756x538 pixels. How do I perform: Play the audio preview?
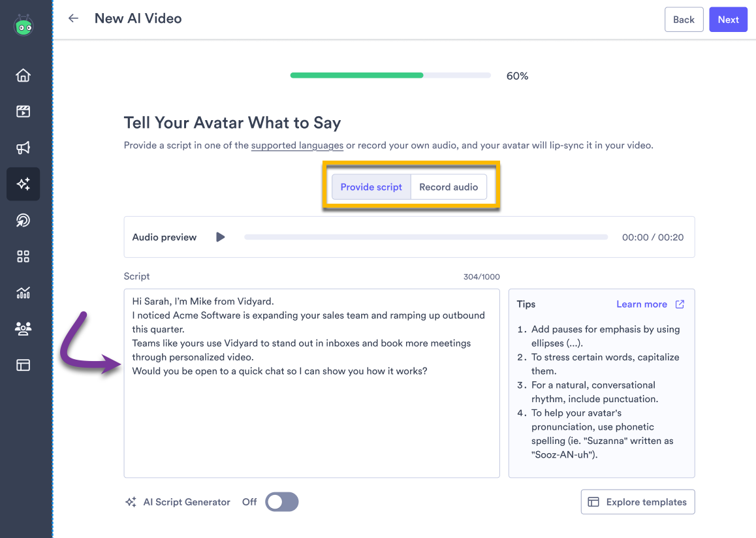click(x=220, y=237)
